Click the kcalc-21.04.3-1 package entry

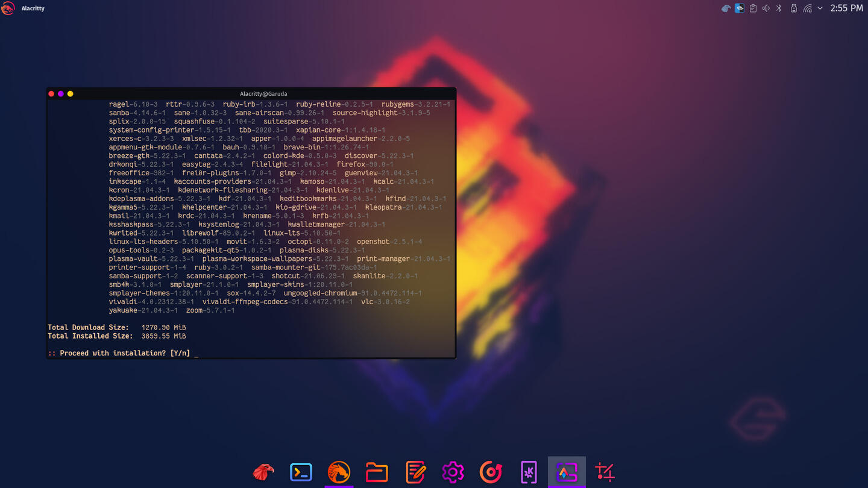point(403,181)
